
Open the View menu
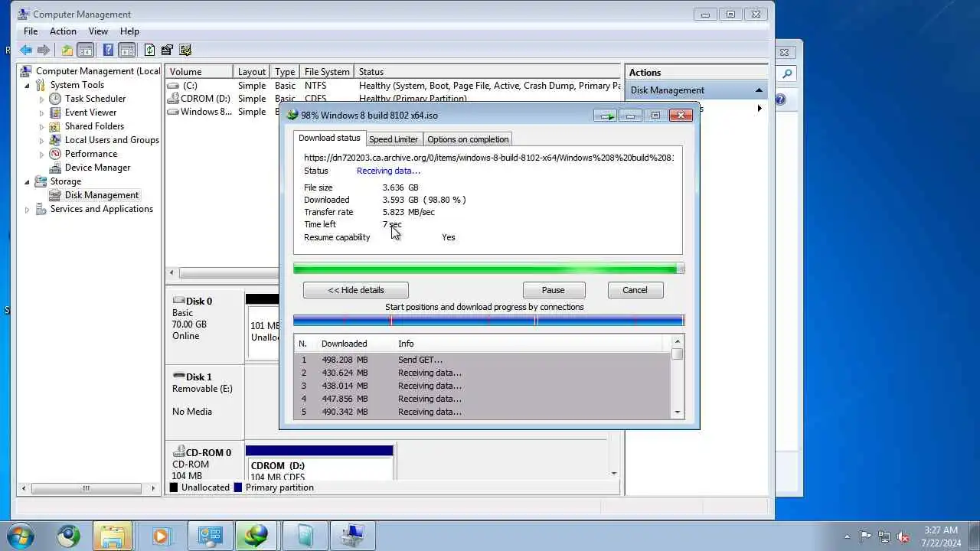pyautogui.click(x=98, y=31)
